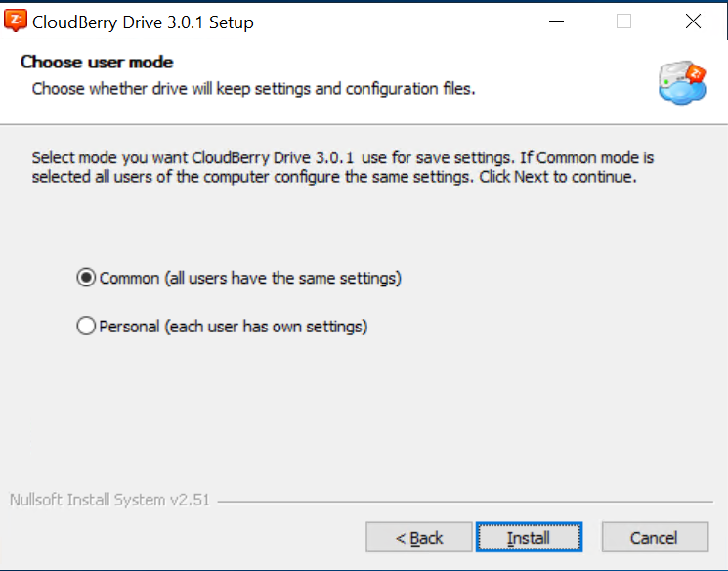Click the 'CloudBerry Drive 3.0.1 Setup' title text
The image size is (728, 571).
(143, 22)
